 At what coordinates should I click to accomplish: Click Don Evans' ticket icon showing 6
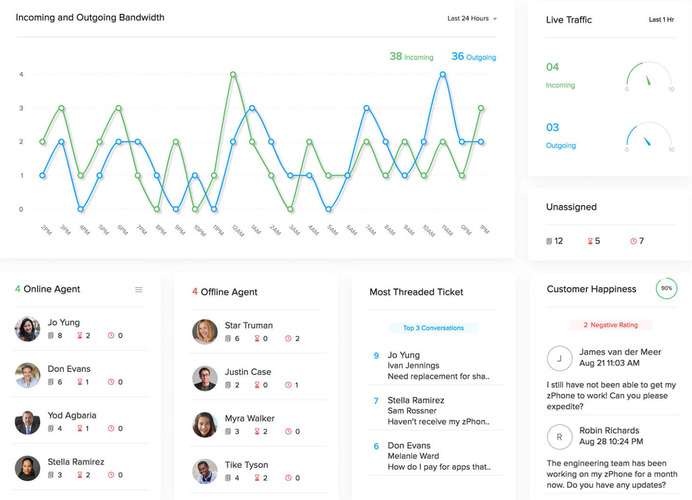(51, 382)
